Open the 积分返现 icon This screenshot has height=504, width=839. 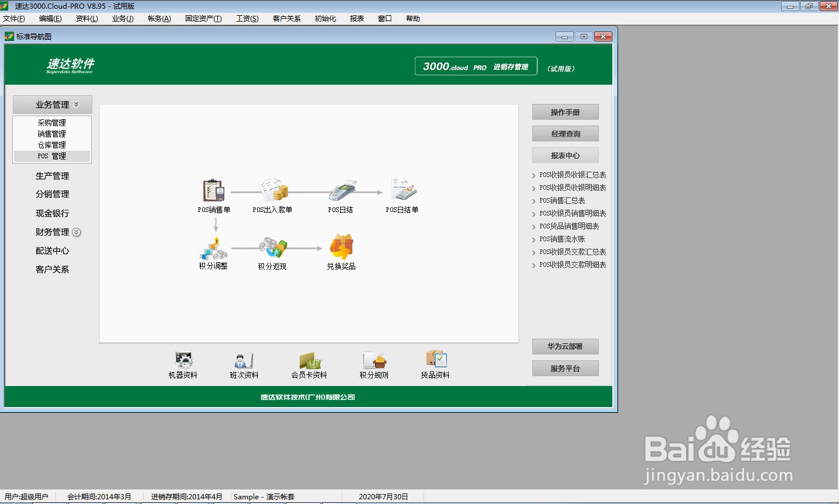pos(273,248)
